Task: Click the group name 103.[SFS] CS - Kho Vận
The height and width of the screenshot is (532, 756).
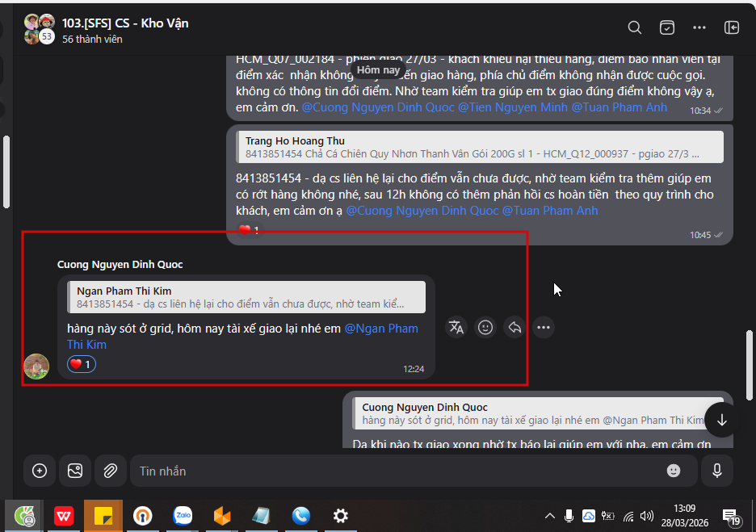Action: 125,23
